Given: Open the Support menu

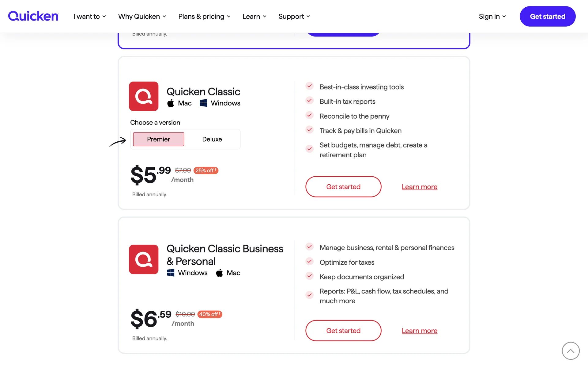Looking at the screenshot, I should [x=294, y=17].
